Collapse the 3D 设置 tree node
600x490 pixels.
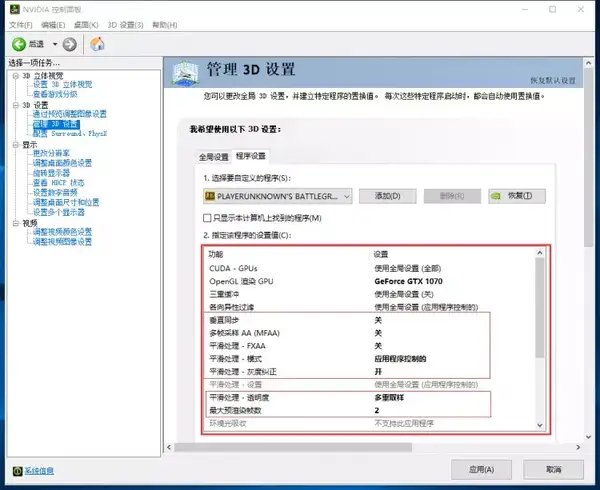[15, 105]
